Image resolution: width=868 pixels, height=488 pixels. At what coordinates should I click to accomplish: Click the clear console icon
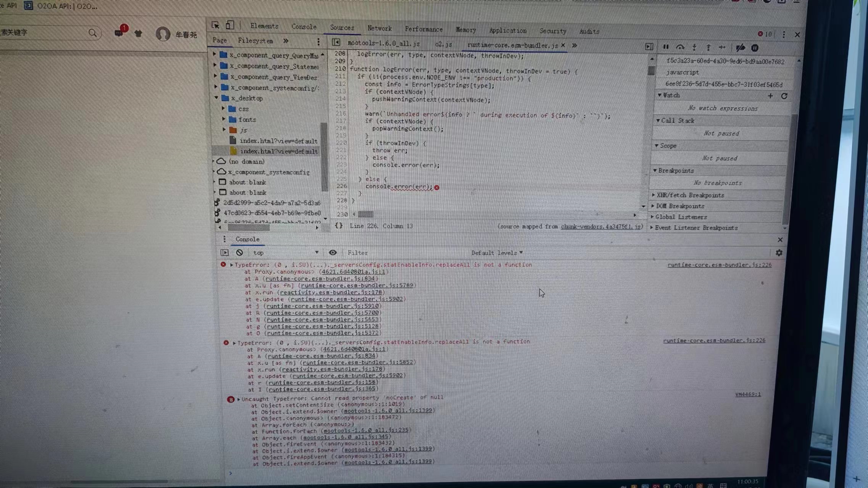239,253
